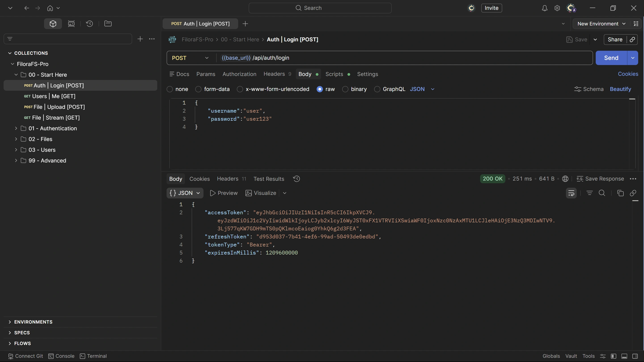Viewport: 644px width, 362px height.
Task: Select the binary body type
Action: (x=345, y=89)
